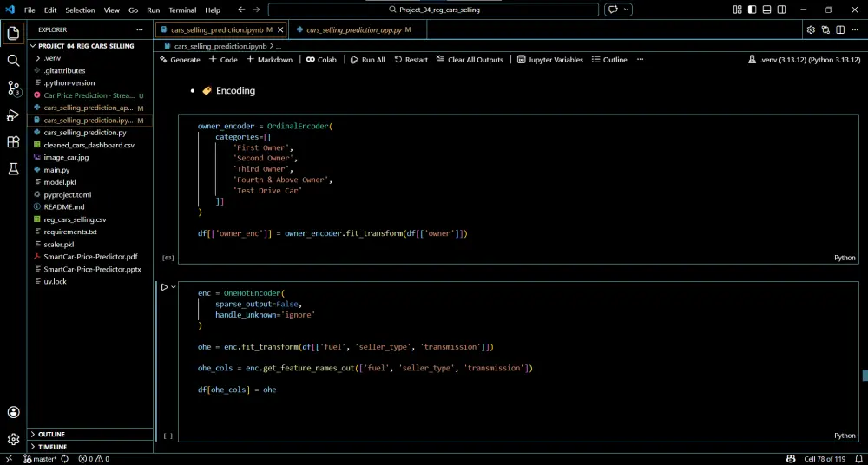
Task: Click Run All cells
Action: (x=367, y=59)
